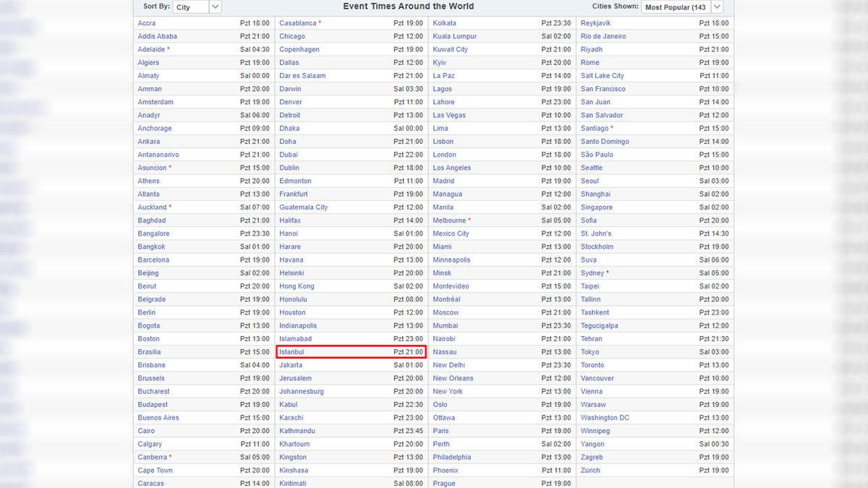Click the Tokyo link
This screenshot has height=488, width=868.
[x=590, y=351]
